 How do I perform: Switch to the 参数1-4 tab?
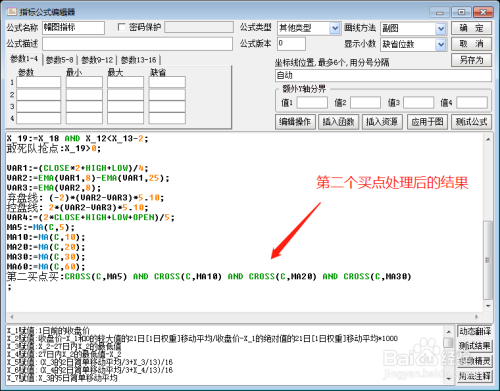click(24, 59)
